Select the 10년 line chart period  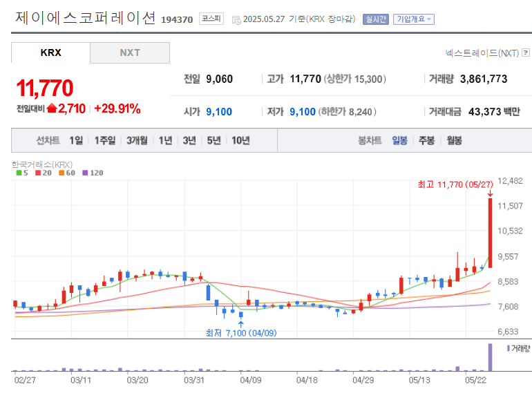pos(240,140)
